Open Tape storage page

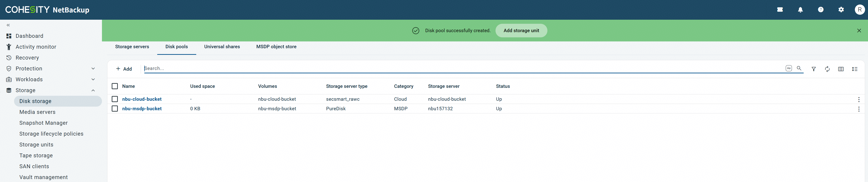36,156
